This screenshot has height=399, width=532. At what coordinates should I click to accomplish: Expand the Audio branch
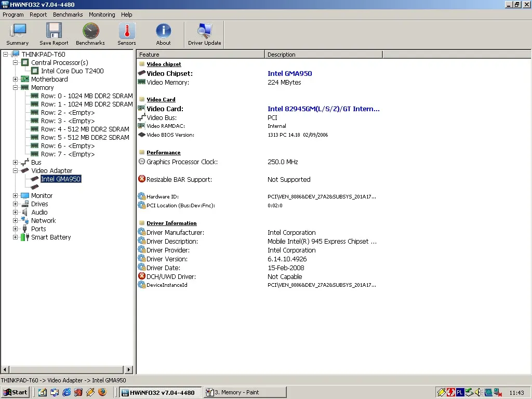click(15, 212)
